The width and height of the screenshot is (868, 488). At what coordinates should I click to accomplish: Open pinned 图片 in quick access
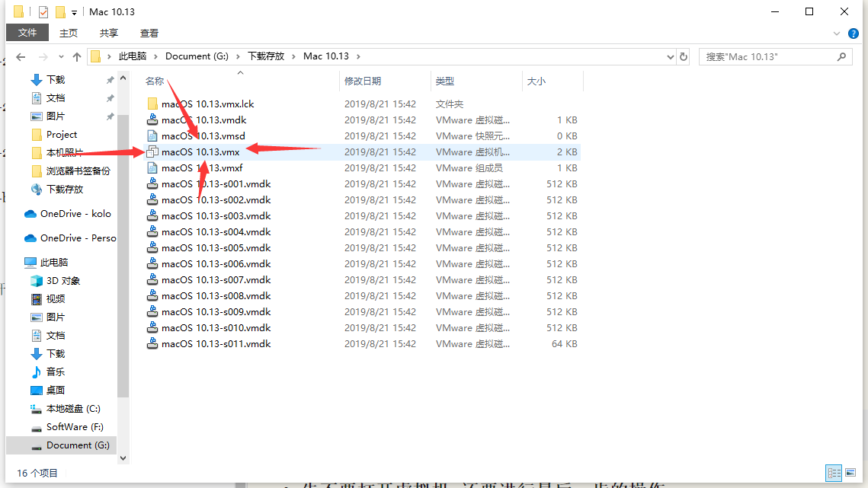56,116
